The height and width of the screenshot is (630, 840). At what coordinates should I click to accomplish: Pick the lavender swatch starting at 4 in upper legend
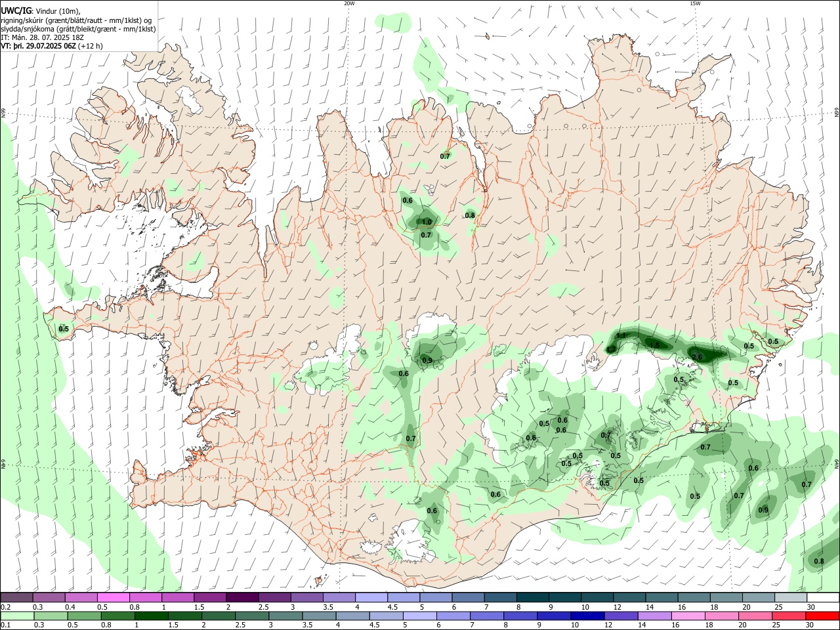pyautogui.click(x=371, y=598)
